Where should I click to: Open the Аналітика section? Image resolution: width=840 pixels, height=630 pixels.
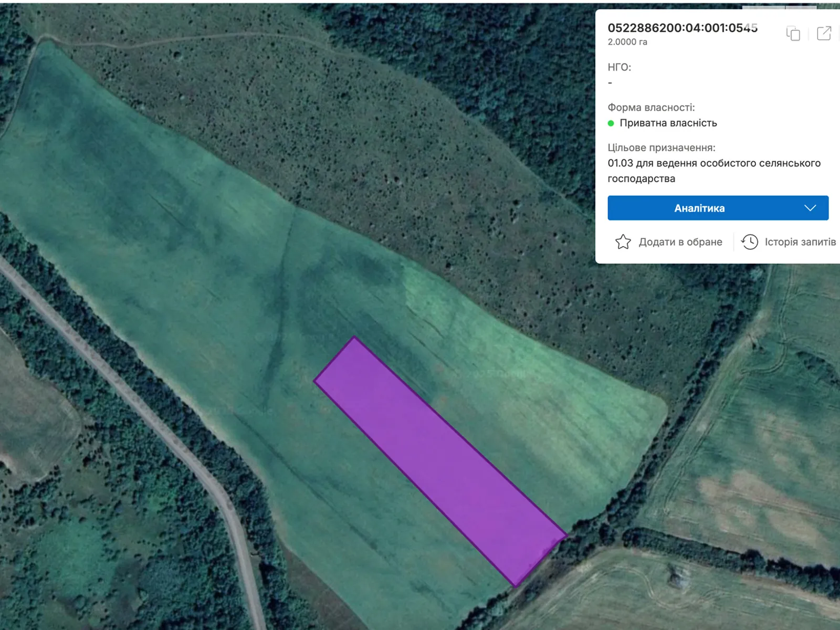pos(699,208)
